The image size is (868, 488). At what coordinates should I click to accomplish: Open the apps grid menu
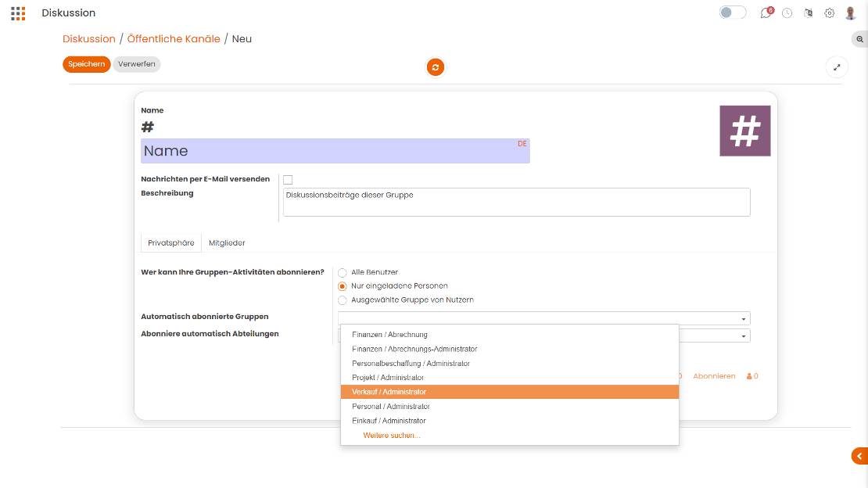(18, 13)
